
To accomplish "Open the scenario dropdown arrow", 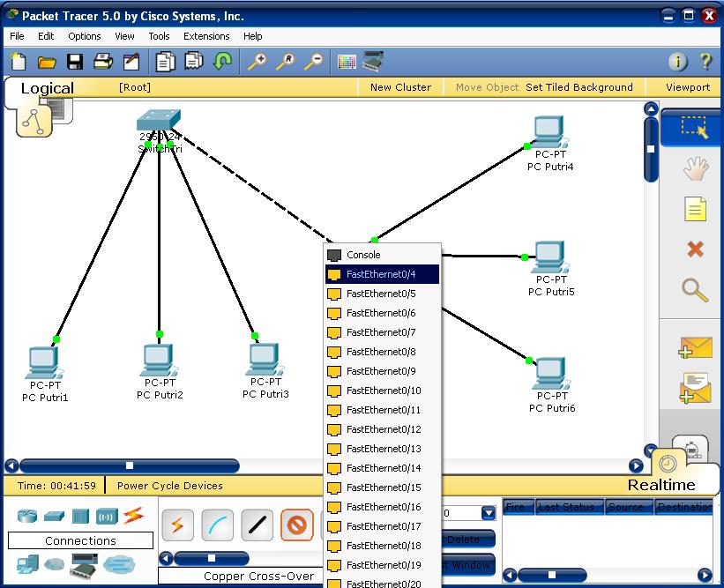I will pos(489,513).
